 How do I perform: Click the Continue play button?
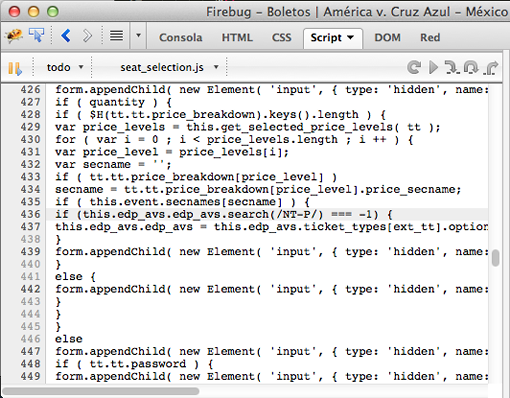tap(433, 67)
